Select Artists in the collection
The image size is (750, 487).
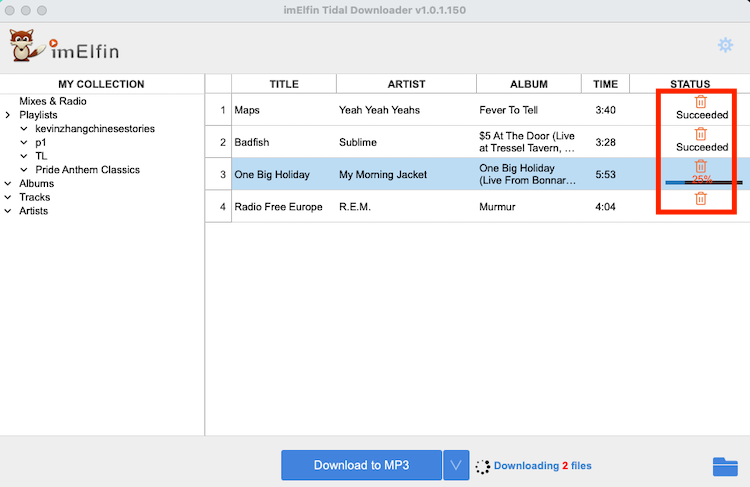tap(33, 211)
